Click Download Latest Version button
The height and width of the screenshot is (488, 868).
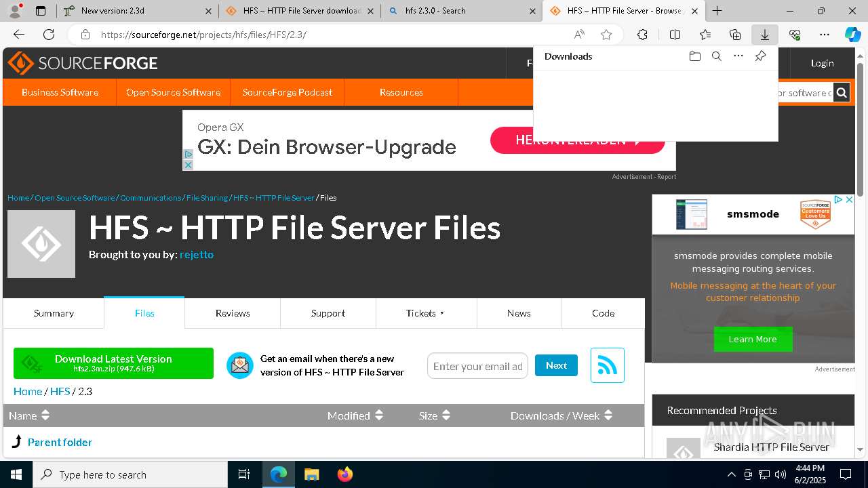[x=113, y=363]
